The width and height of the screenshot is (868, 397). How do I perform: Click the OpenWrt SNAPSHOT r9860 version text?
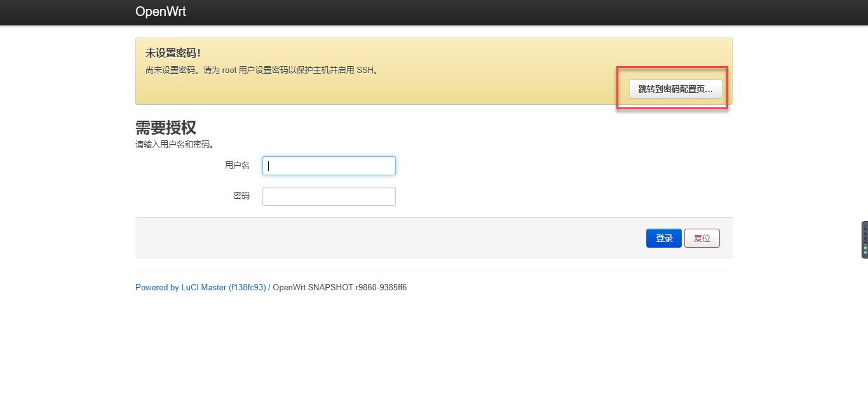(340, 288)
